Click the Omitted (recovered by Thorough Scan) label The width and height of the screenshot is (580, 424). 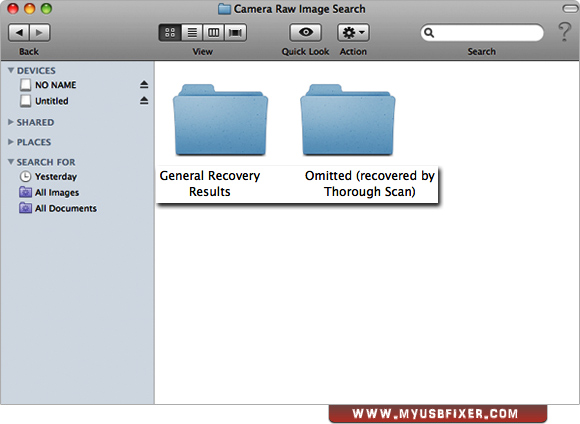pos(370,184)
